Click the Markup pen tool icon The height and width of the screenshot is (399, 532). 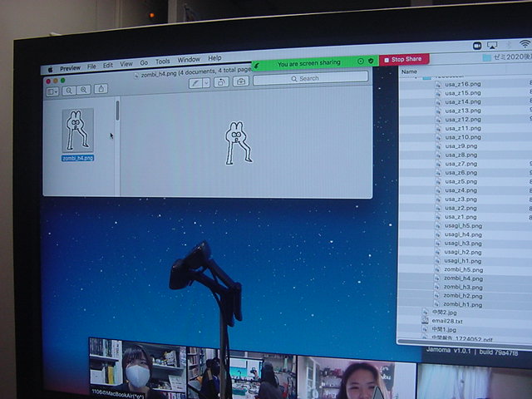[196, 83]
